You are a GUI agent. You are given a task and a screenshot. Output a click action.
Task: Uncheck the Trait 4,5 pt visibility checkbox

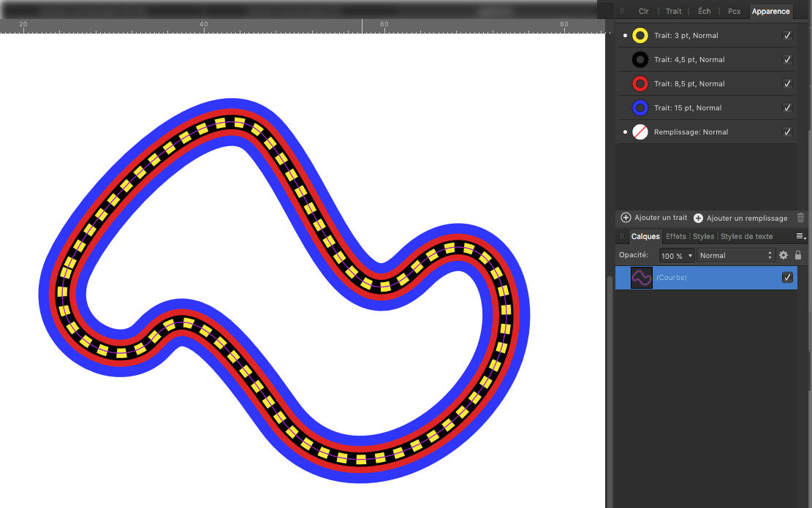787,59
